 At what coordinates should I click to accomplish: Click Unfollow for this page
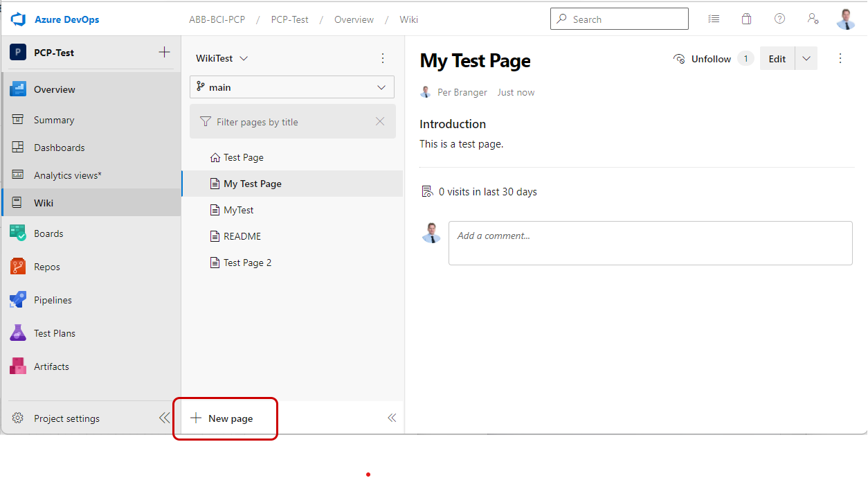(702, 59)
